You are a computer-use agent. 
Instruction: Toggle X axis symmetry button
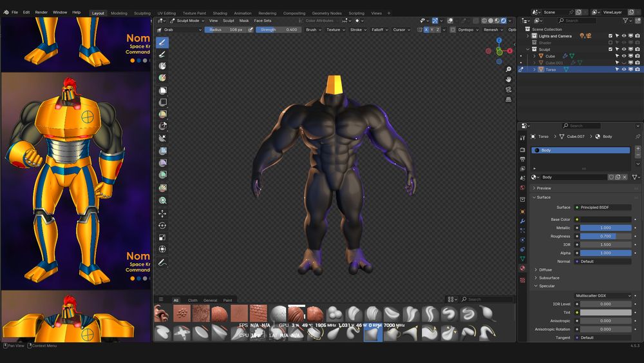click(426, 30)
